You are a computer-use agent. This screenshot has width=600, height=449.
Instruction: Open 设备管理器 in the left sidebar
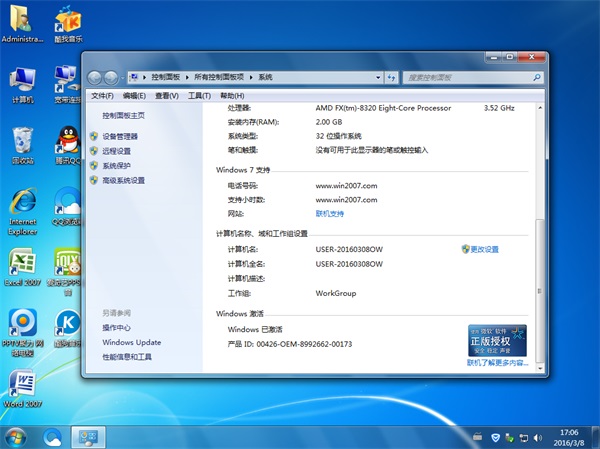click(x=120, y=136)
